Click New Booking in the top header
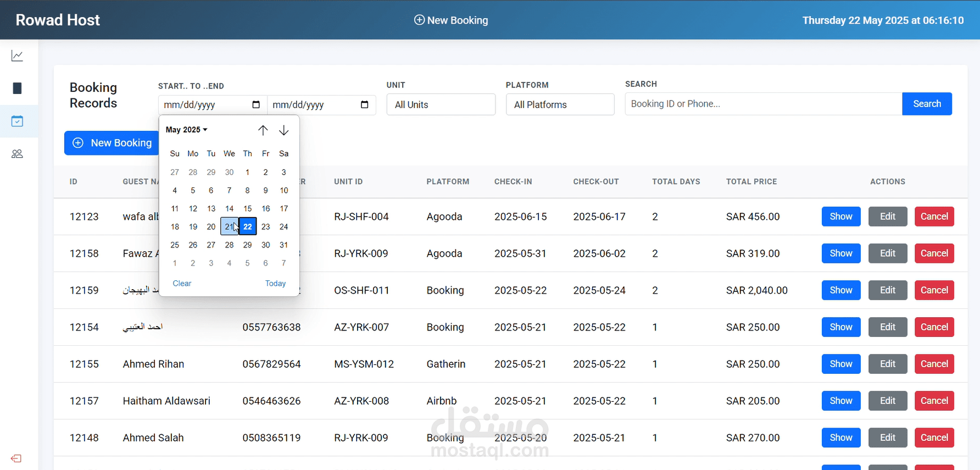 pos(451,20)
